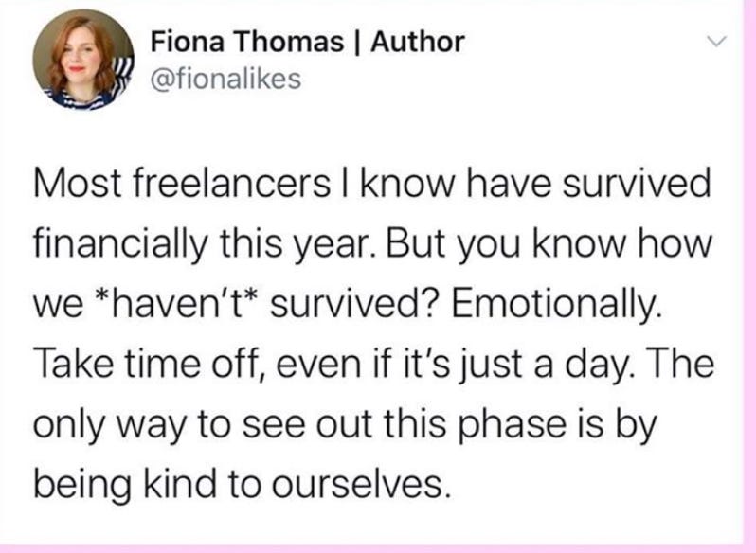The width and height of the screenshot is (756, 553).
Task: Visit the @fionalikes handle
Action: point(225,79)
